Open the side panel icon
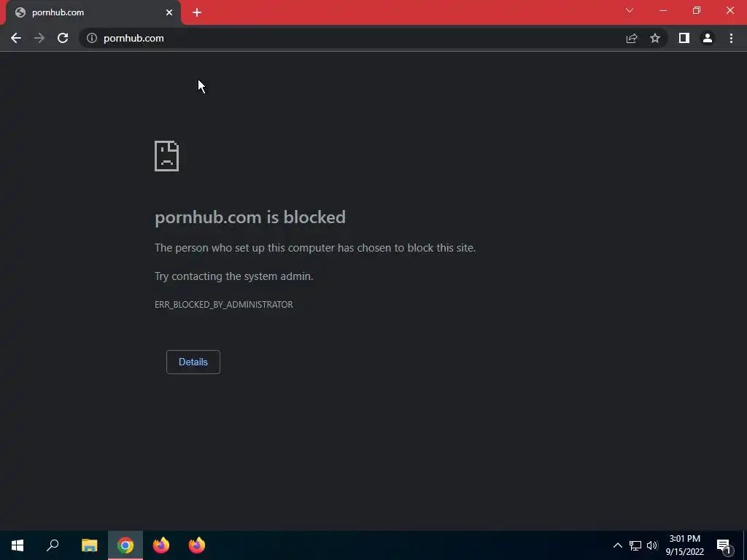 point(684,38)
